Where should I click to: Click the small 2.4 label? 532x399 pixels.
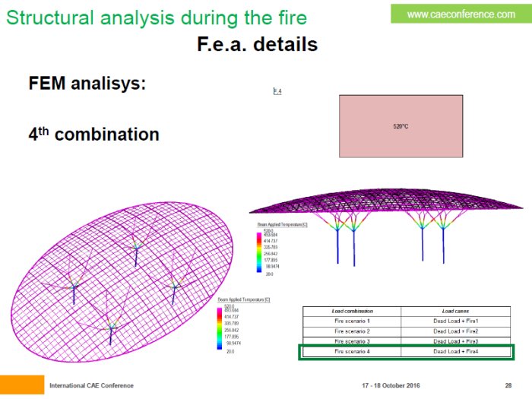pyautogui.click(x=277, y=91)
